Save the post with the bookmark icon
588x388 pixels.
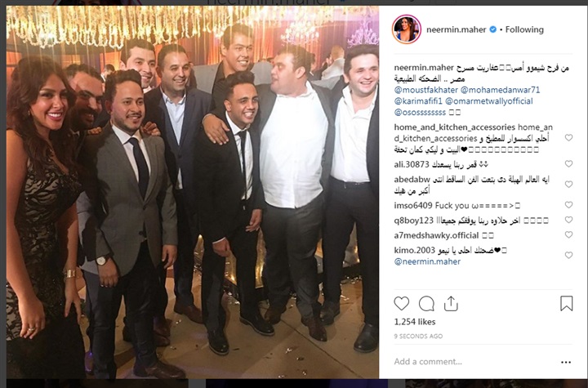click(566, 304)
